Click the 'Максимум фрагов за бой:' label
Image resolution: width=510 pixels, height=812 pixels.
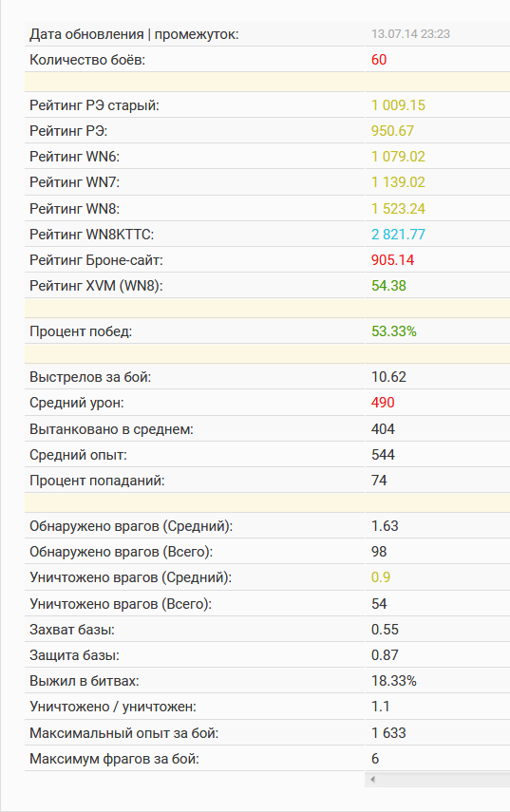[x=114, y=759]
